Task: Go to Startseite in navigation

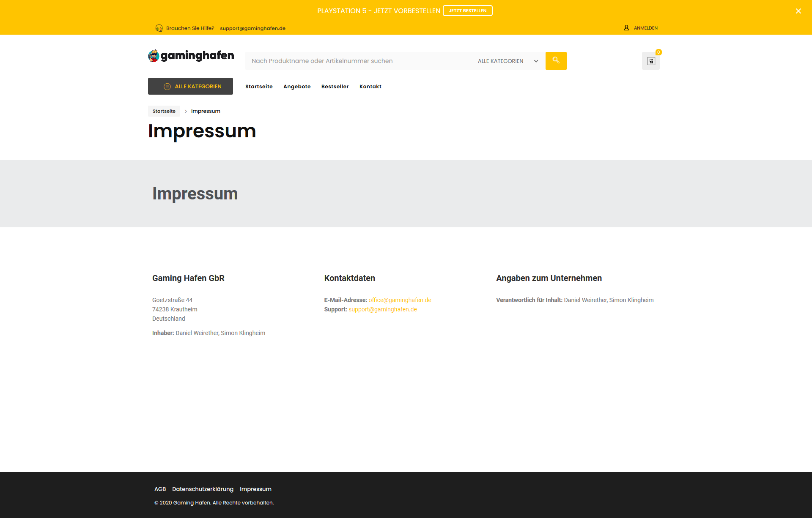Action: (x=259, y=87)
